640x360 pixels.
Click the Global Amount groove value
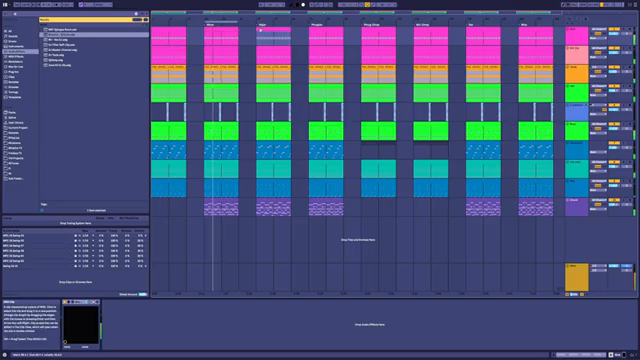(x=142, y=294)
